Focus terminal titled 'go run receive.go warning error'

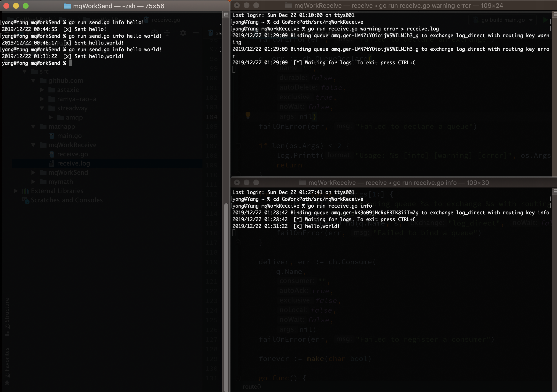398,6
